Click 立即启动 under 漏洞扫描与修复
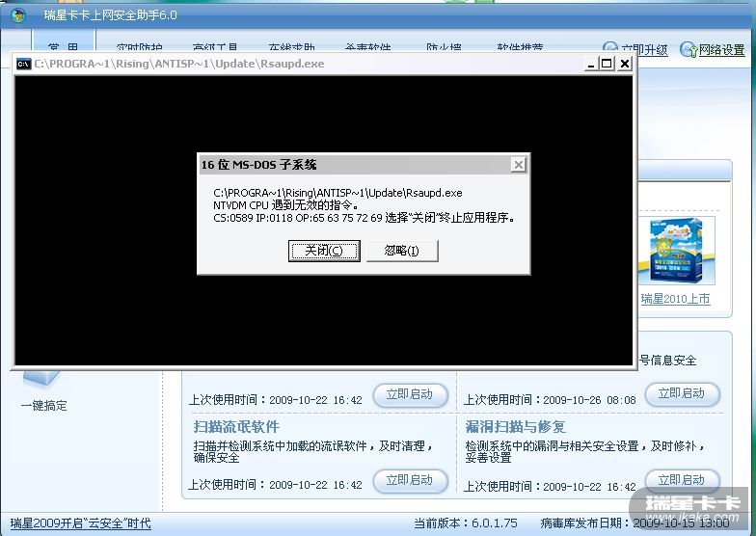 683,480
